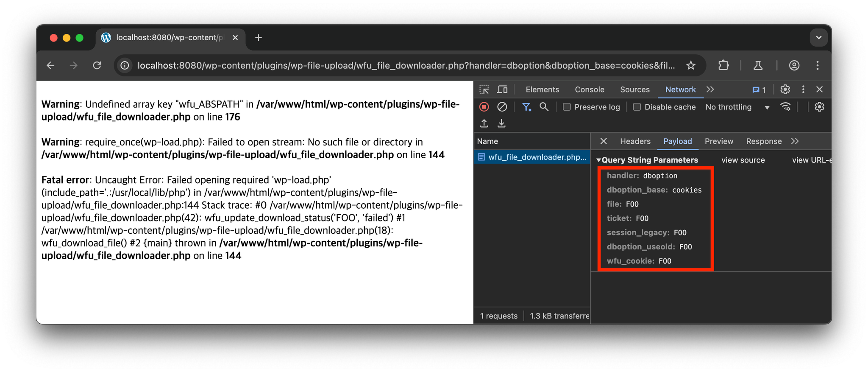Show more DevTools panels chevron
This screenshot has height=372, width=868.
pyautogui.click(x=710, y=90)
